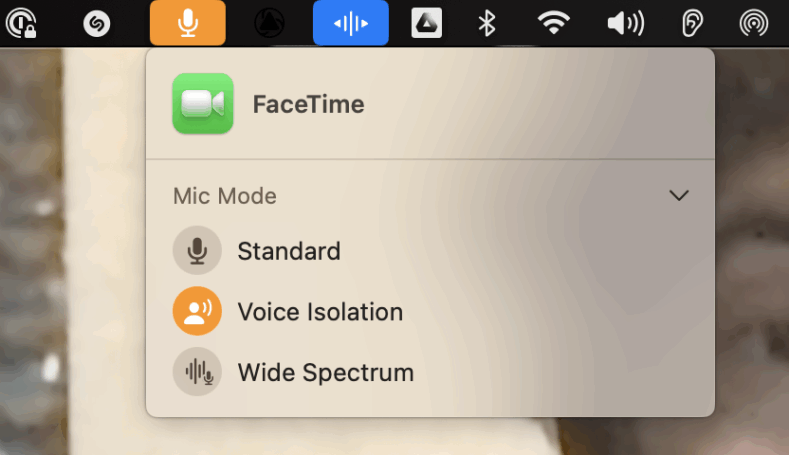Click the Google Drive menu bar icon
This screenshot has width=789, height=455.
coord(426,23)
